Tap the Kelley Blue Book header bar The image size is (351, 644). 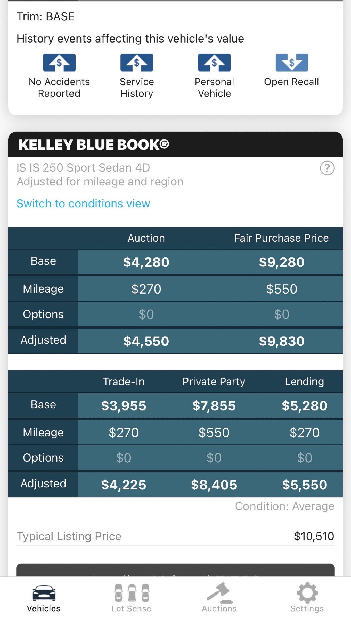[x=175, y=145]
